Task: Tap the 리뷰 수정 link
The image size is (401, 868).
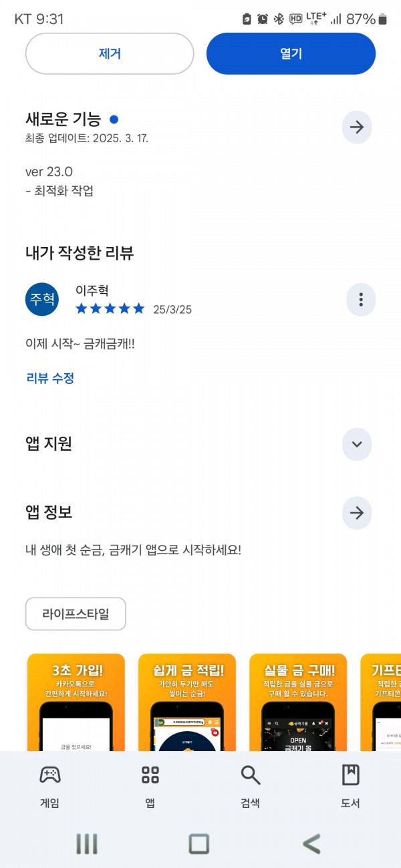Action: tap(50, 378)
